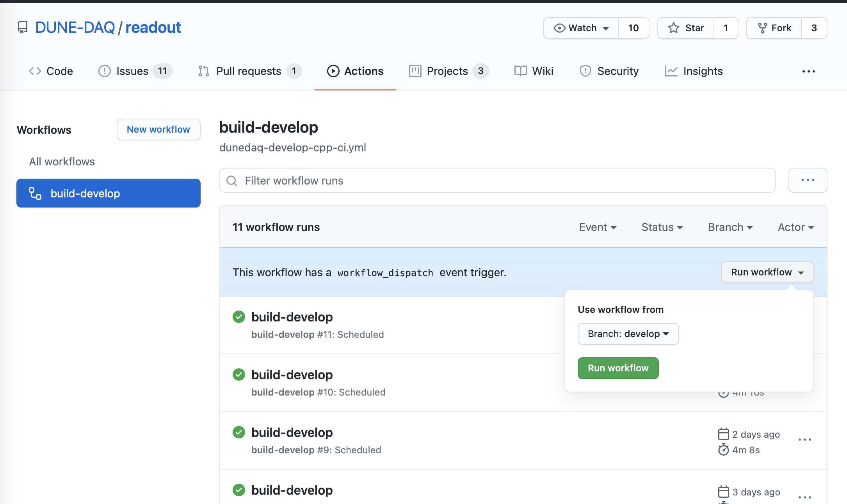
Task: Star the readout repository
Action: 686,28
